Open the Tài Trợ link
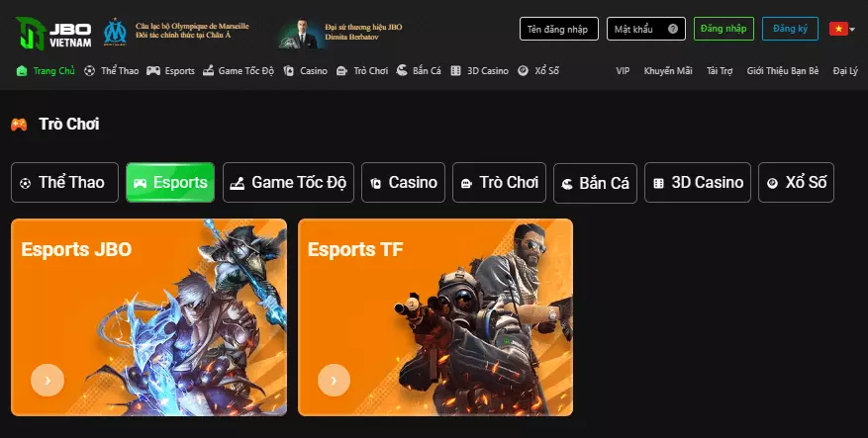 [x=720, y=71]
